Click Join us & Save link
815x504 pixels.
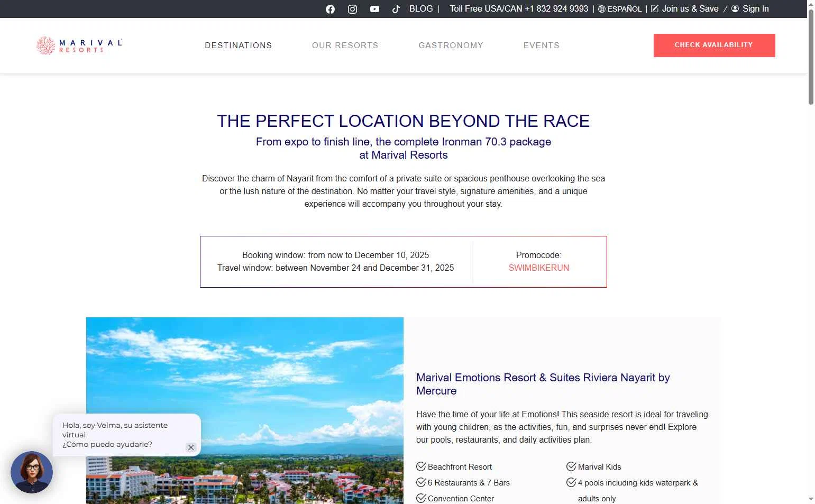pos(690,9)
